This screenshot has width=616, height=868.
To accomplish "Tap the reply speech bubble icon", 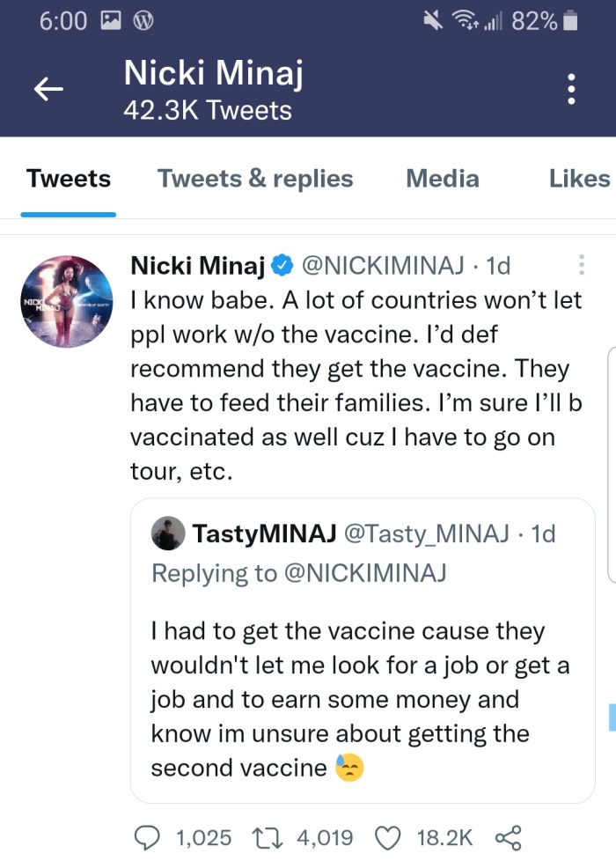I will [x=146, y=836].
